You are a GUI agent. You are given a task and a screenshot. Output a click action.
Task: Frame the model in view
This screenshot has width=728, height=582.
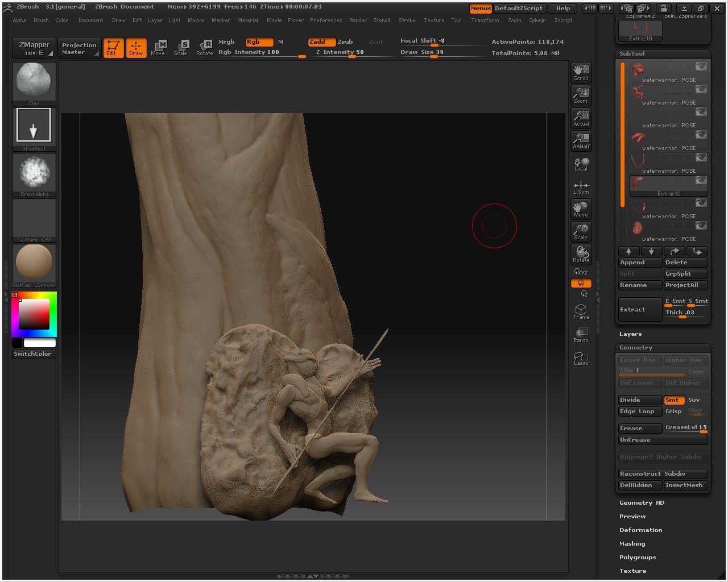click(x=581, y=311)
